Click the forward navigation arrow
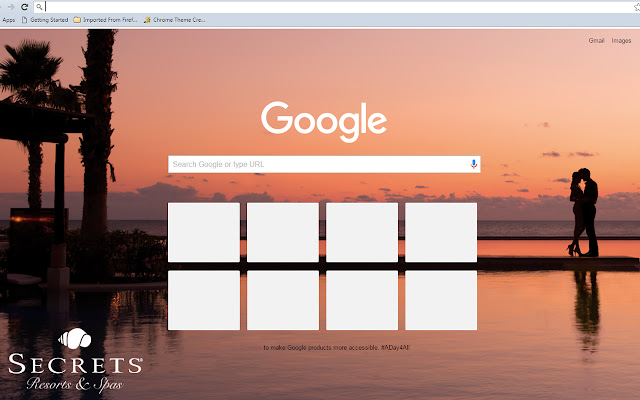This screenshot has height=400, width=640. [x=11, y=7]
